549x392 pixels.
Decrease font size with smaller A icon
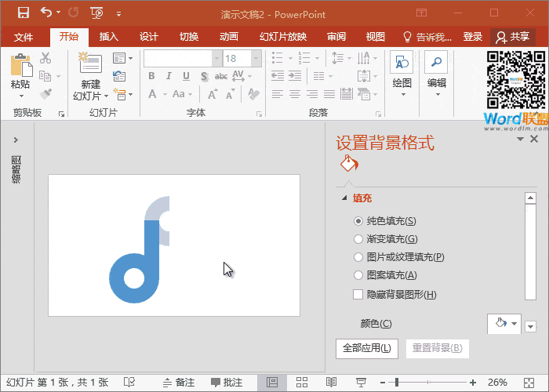point(231,94)
